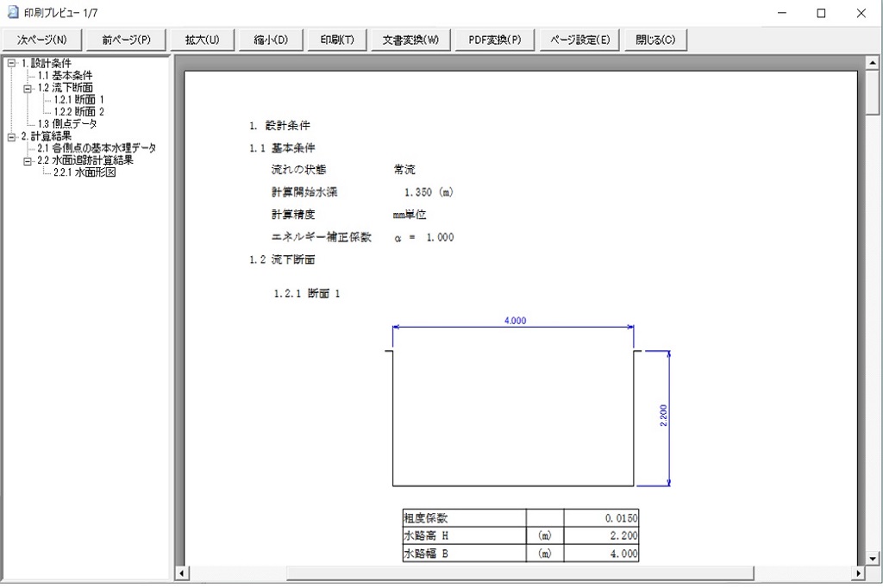Select 2.2 水面追跡計算結果 tree item

point(85,160)
